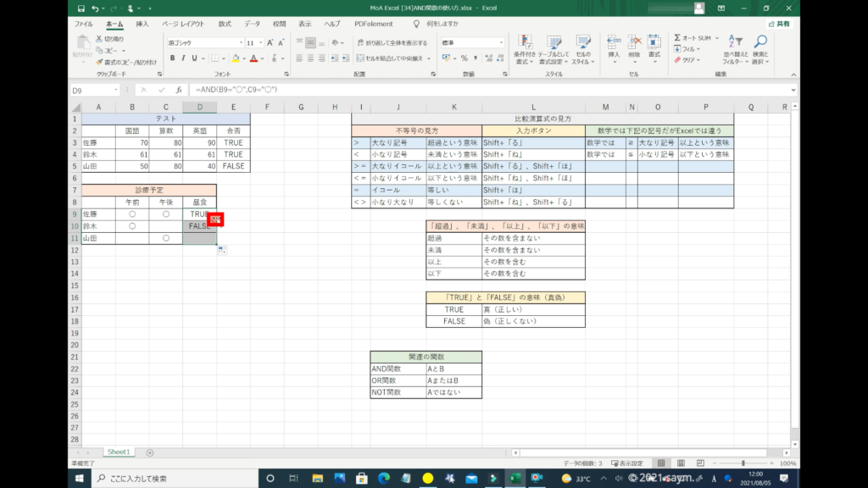Viewport: 868px width, 488px height.
Task: Click the 共有 (Share) button
Action: (x=777, y=24)
